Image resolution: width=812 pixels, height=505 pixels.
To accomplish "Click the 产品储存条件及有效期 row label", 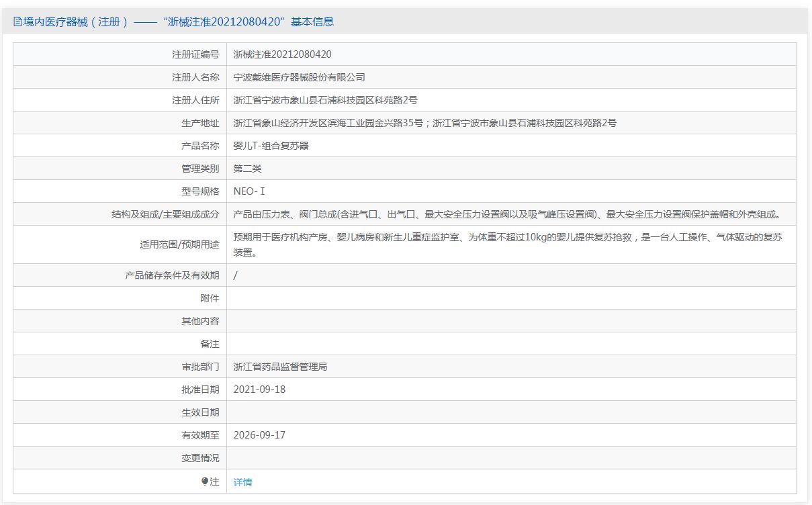I will [172, 275].
